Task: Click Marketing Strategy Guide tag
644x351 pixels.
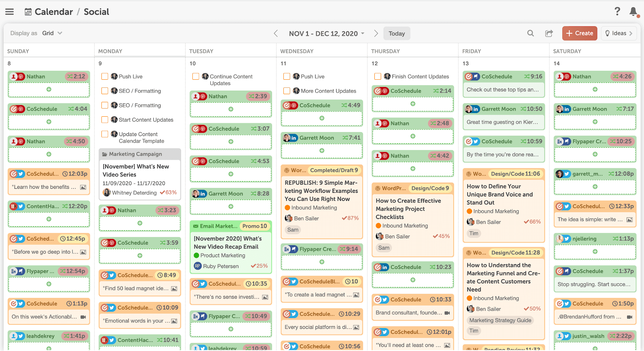Action: [500, 320]
